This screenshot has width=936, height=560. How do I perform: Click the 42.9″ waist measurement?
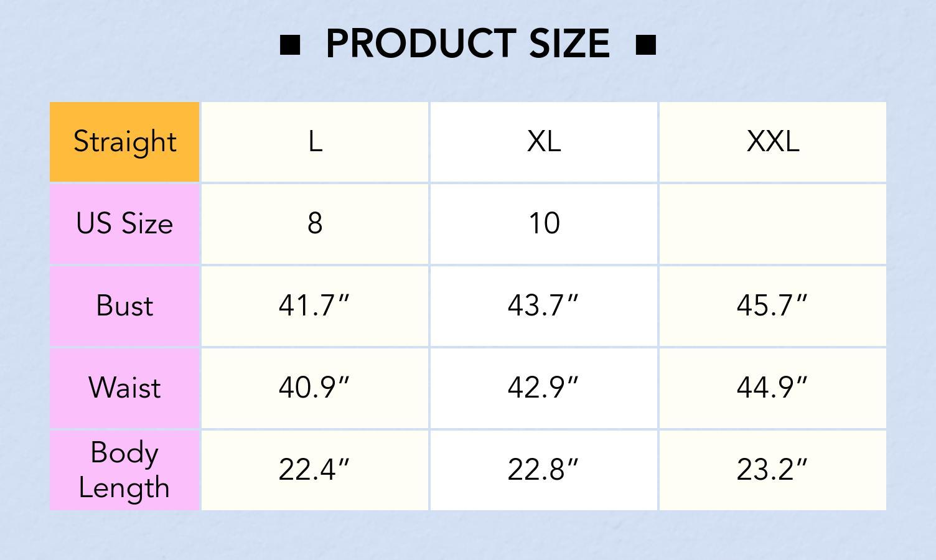pos(544,388)
